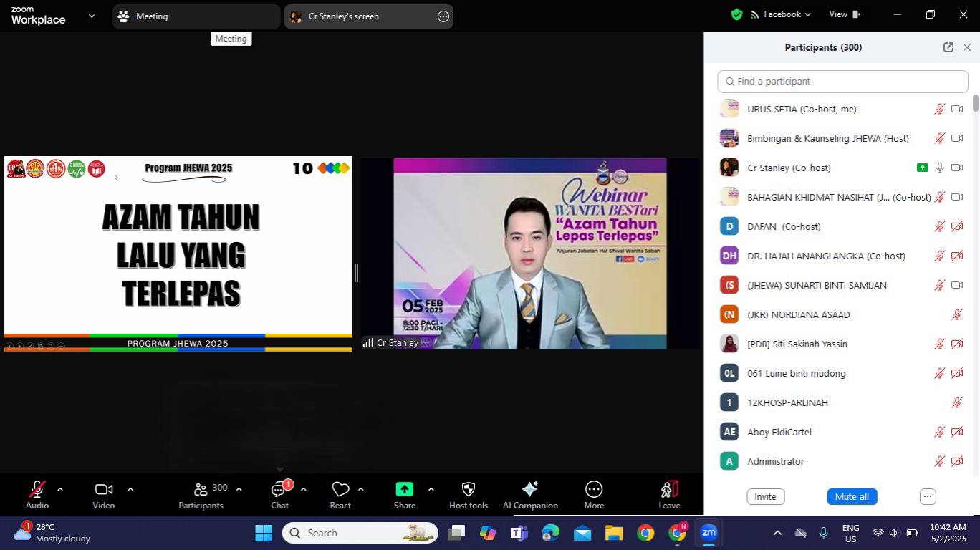This screenshot has height=550, width=980.
Task: Open the Chat panel icon
Action: (x=279, y=490)
